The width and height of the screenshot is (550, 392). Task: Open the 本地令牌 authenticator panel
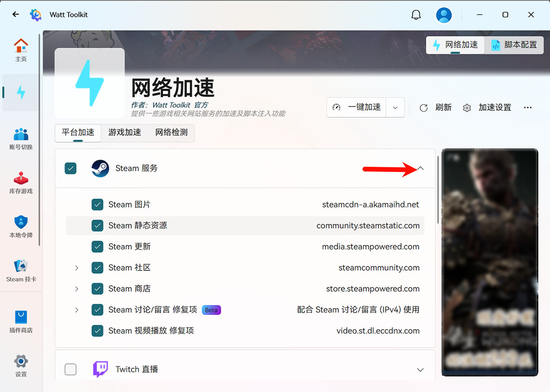coord(20,226)
